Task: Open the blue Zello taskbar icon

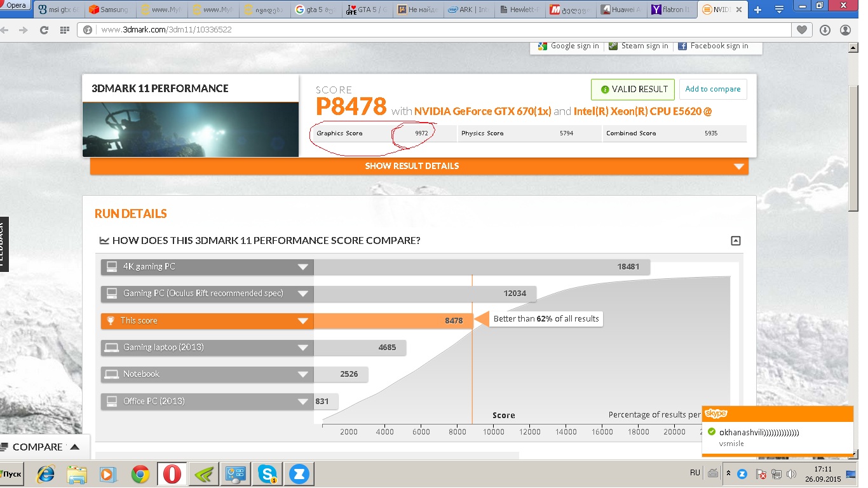Action: (299, 474)
